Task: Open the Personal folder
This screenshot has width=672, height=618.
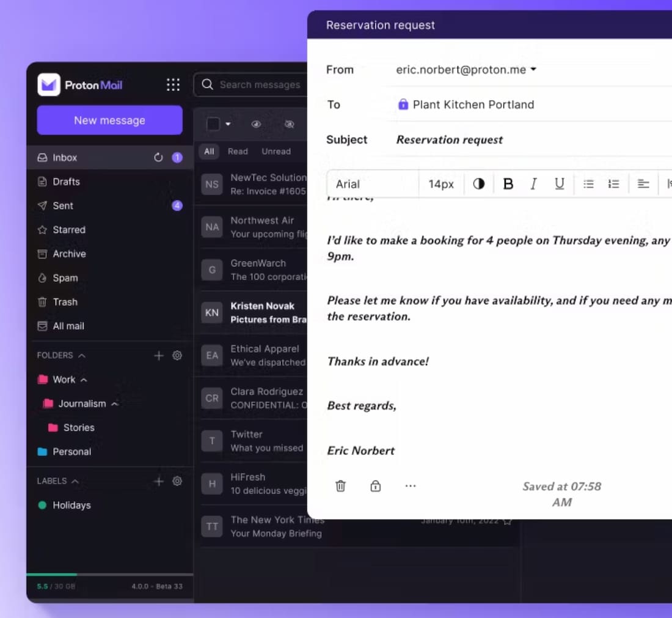Action: [110, 452]
